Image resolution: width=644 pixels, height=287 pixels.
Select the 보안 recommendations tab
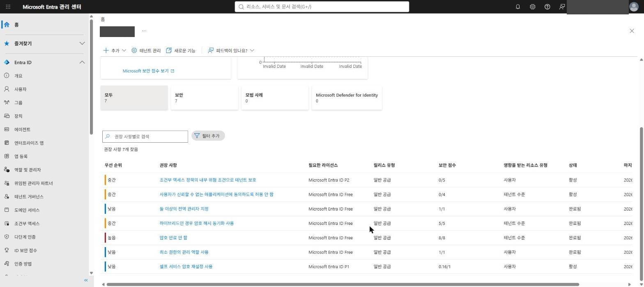tap(205, 98)
